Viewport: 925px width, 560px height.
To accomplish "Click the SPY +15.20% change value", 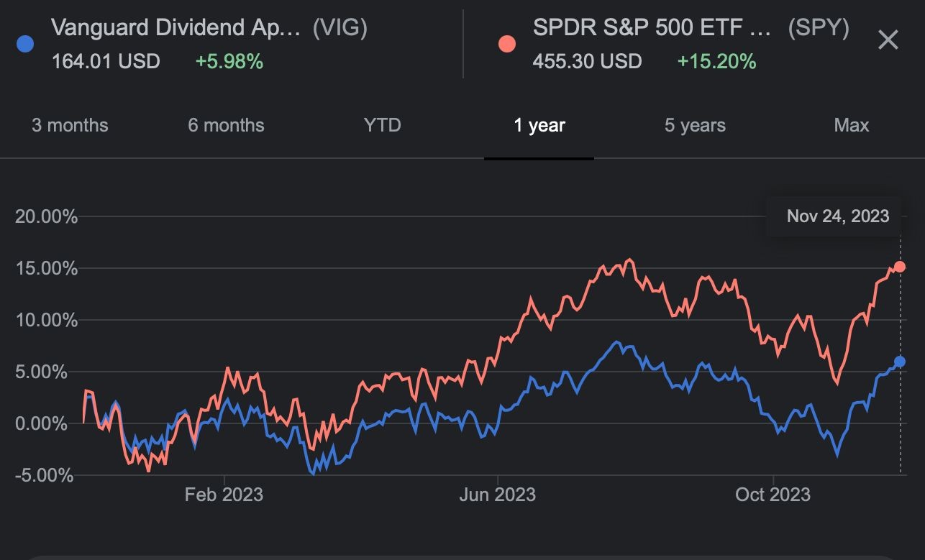I will (716, 61).
